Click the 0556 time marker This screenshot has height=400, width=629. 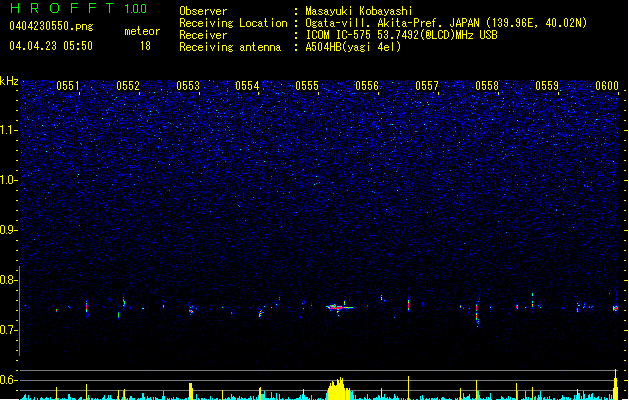(367, 86)
